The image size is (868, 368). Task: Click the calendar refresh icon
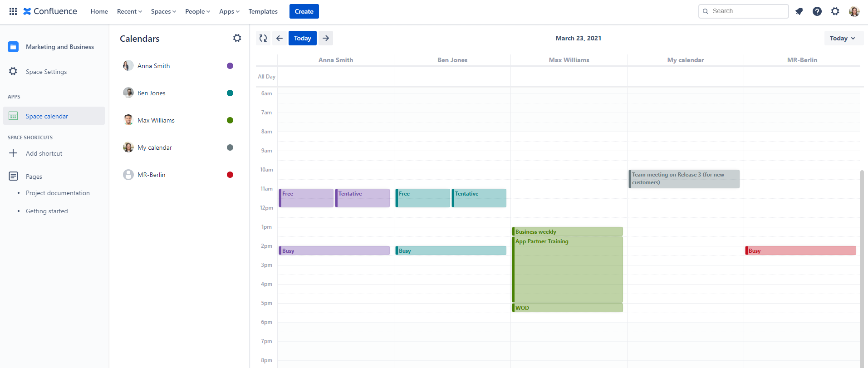[263, 38]
